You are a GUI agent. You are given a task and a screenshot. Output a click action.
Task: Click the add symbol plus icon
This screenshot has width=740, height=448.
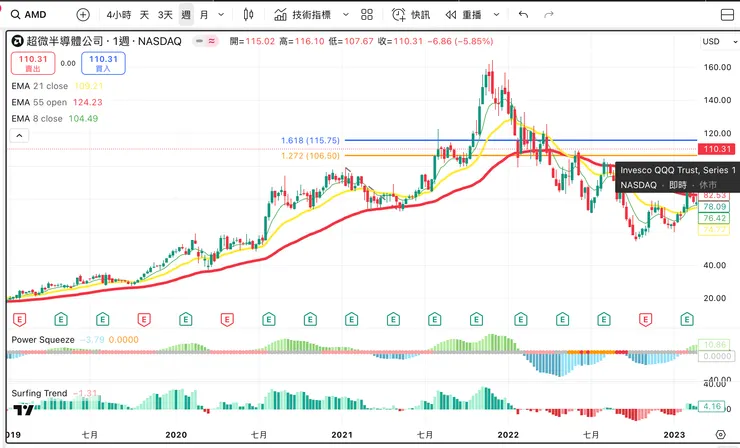click(x=83, y=15)
